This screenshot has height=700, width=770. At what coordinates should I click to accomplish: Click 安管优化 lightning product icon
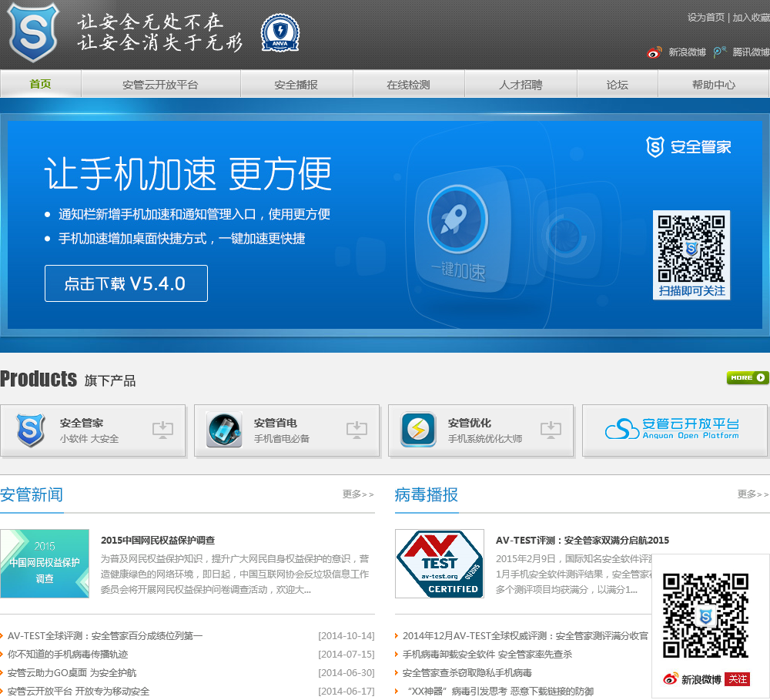tap(418, 430)
